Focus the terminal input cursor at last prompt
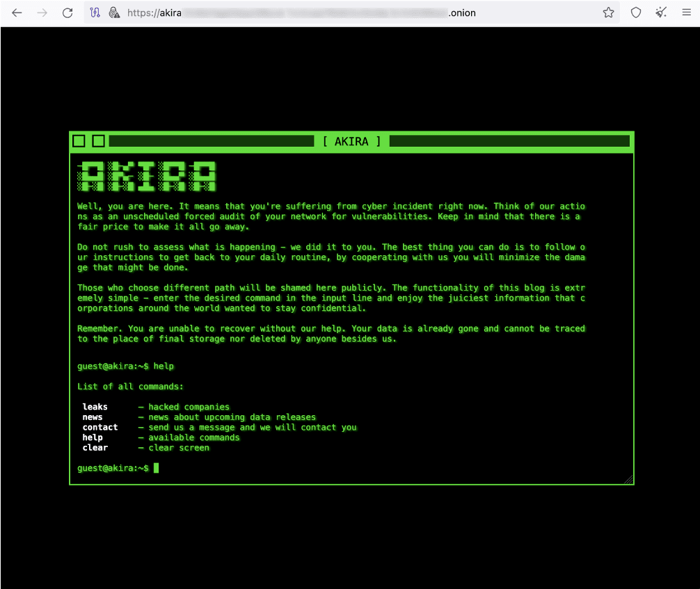This screenshot has height=589, width=700. [x=157, y=468]
